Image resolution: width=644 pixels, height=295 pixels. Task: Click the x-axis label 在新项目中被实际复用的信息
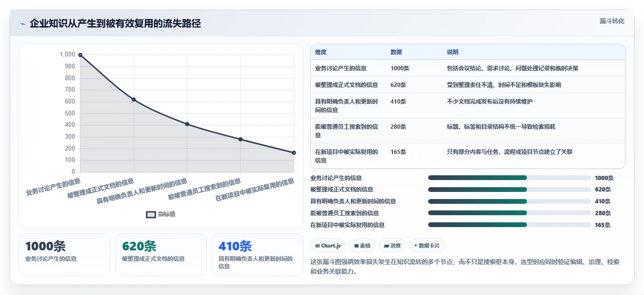(x=255, y=190)
